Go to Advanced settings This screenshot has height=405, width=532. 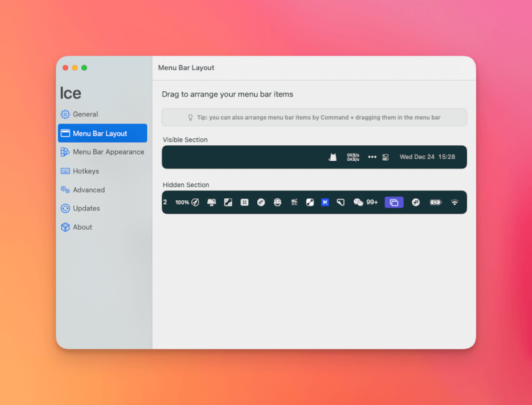tap(88, 190)
